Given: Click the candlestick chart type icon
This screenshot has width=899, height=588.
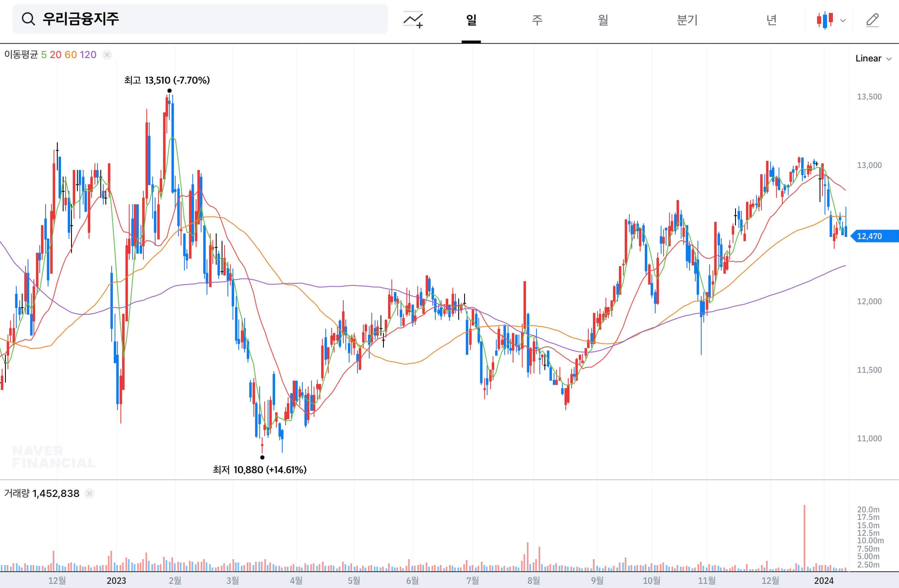Looking at the screenshot, I should pos(825,20).
